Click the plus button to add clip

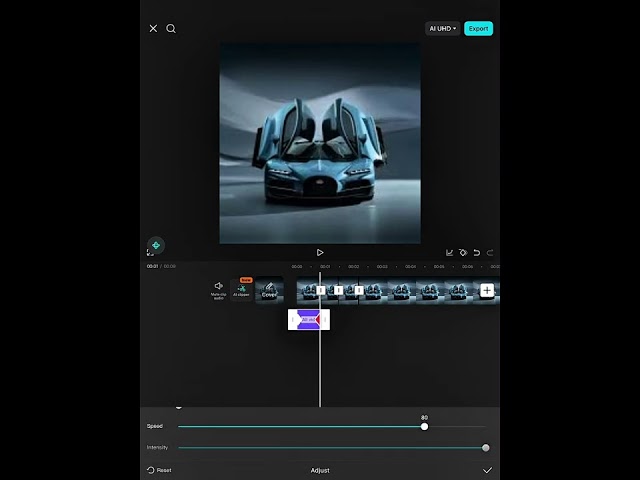[x=487, y=290]
